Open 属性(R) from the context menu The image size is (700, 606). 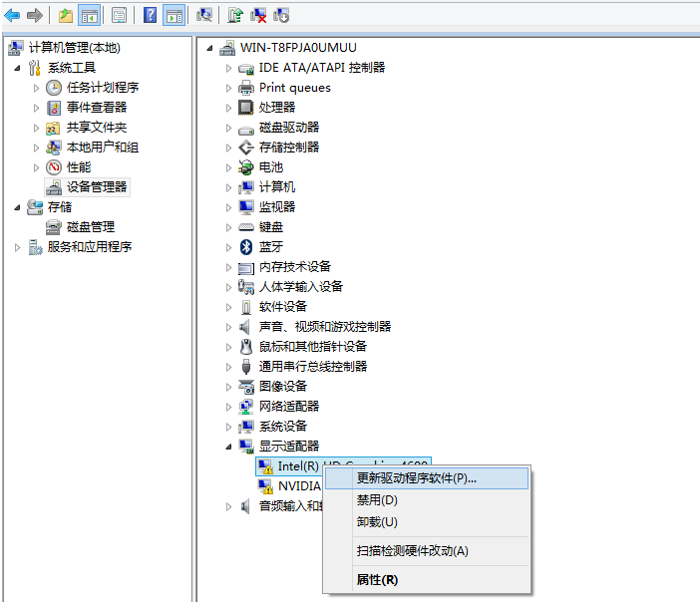[x=377, y=580]
